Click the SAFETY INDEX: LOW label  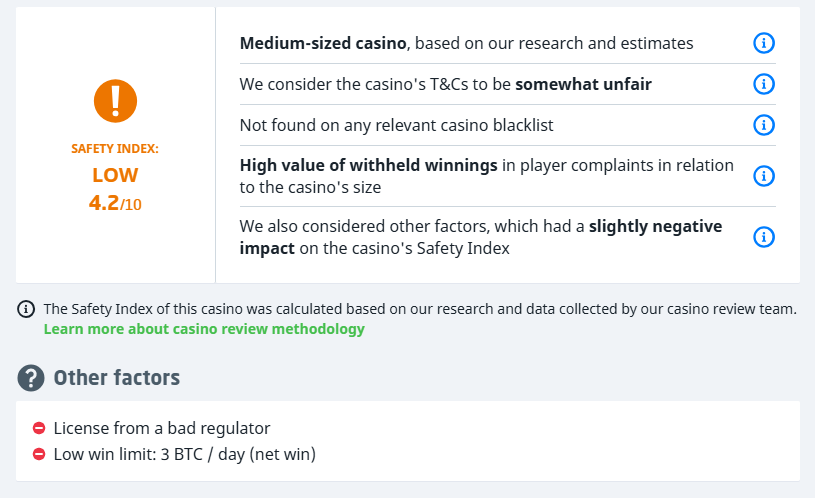(x=115, y=163)
